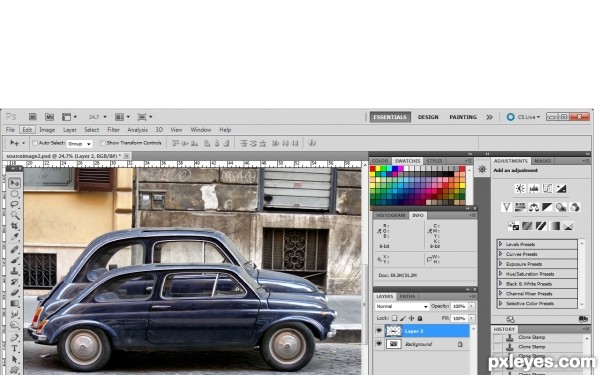Add a Brightness/Contrast adjustment

pos(520,188)
